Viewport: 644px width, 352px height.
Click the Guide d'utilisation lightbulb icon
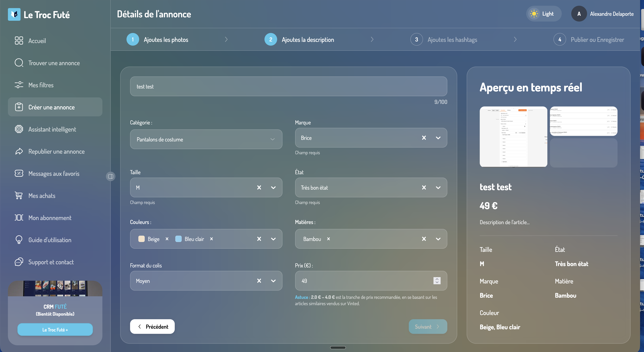click(x=19, y=240)
